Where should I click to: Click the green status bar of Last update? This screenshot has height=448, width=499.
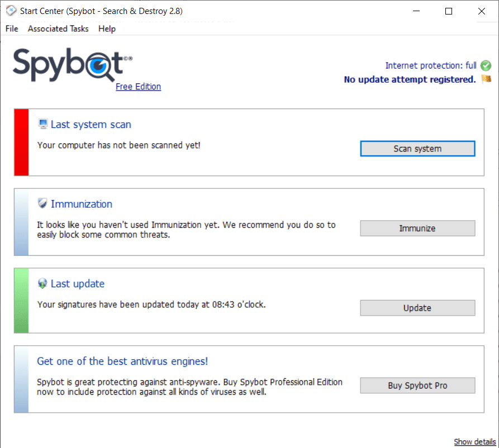21,301
